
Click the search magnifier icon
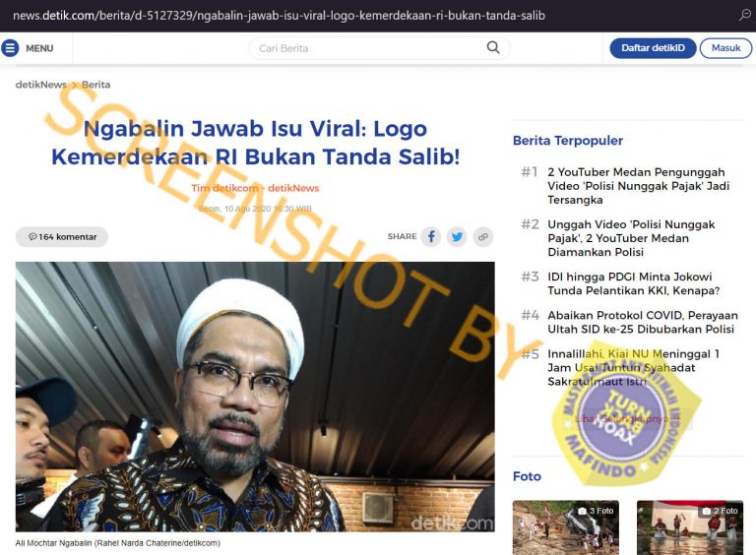coord(493,47)
